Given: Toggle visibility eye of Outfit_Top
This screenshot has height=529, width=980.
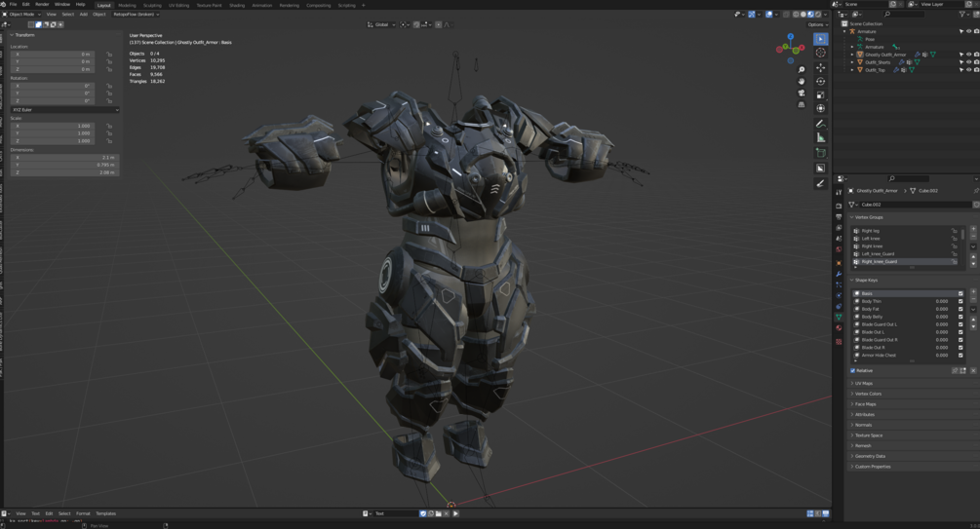Looking at the screenshot, I should coord(968,70).
